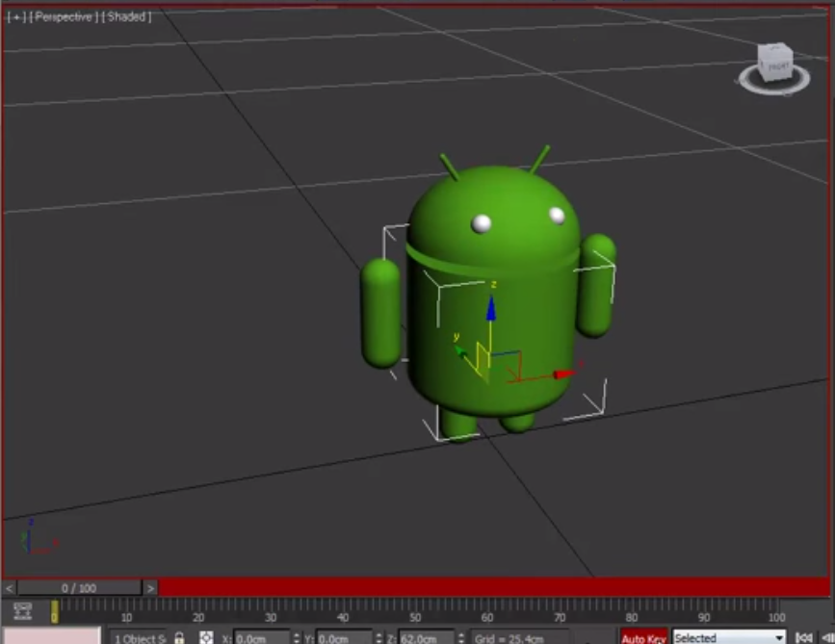Open the Perspective viewport label menu
835x644 pixels.
pos(64,17)
